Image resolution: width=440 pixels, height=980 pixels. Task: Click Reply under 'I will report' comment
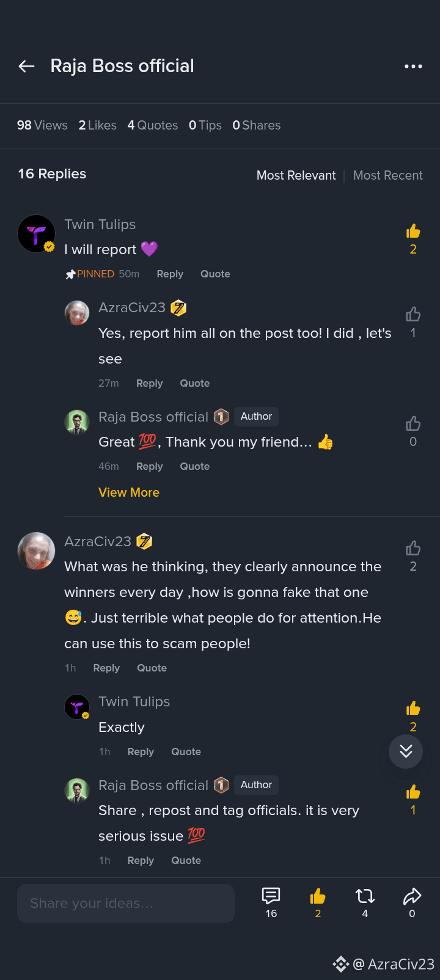pos(170,274)
